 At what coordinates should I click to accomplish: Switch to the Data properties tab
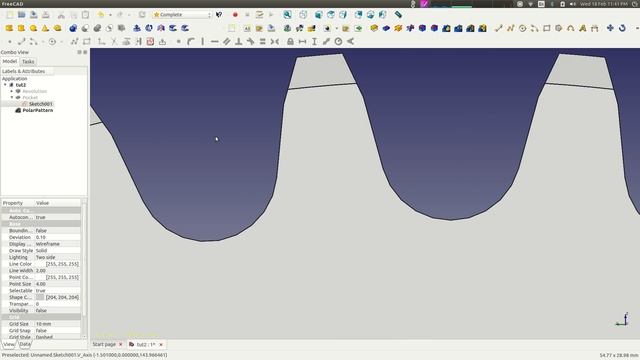24,344
